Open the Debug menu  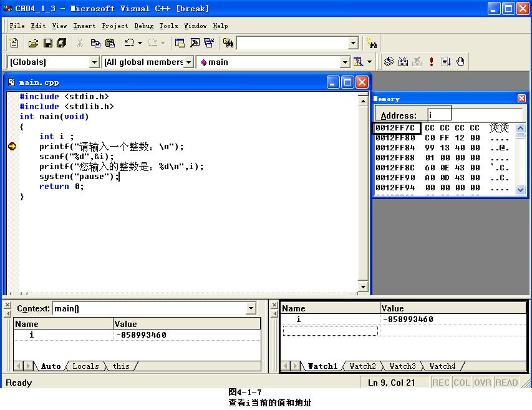click(x=143, y=26)
